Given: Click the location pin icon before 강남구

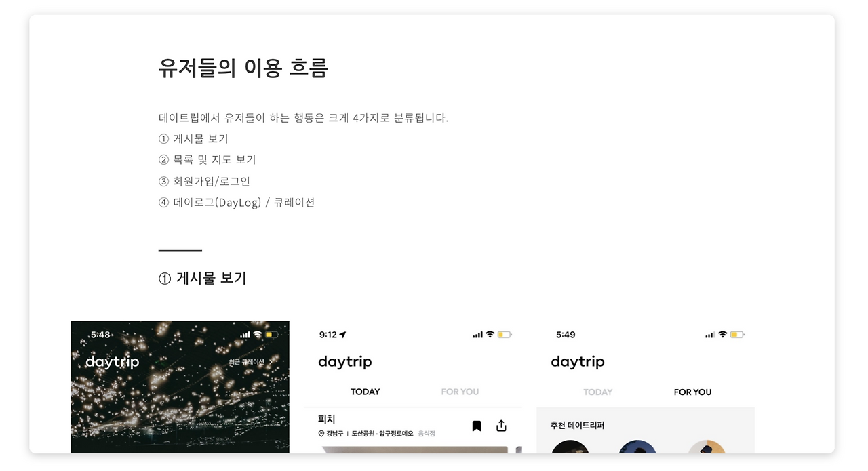Looking at the screenshot, I should pyautogui.click(x=321, y=434).
